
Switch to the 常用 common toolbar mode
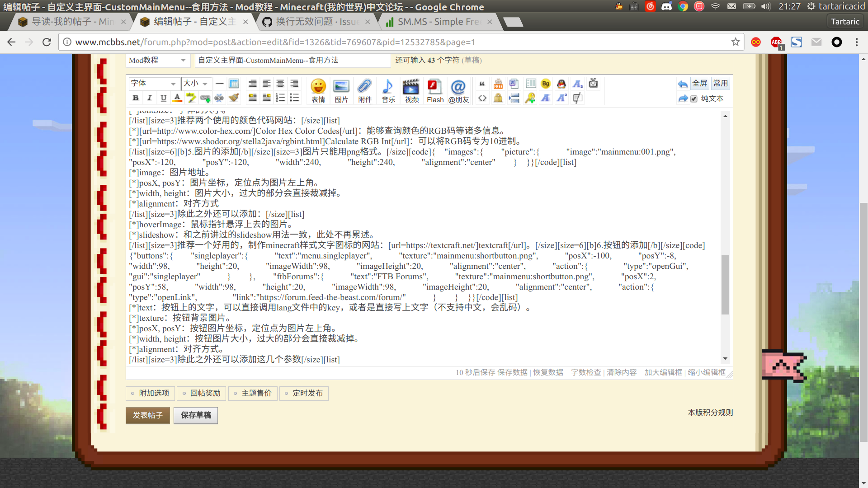(720, 84)
